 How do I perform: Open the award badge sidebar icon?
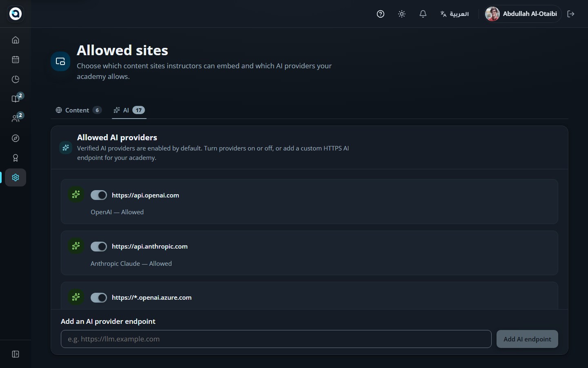point(16,158)
